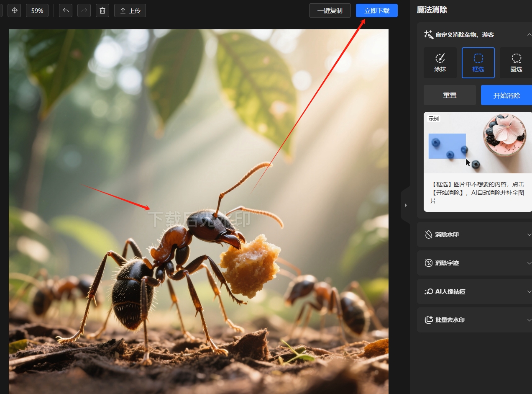Collapse the 自定义消除杂物、游客 section chevron

point(529,35)
